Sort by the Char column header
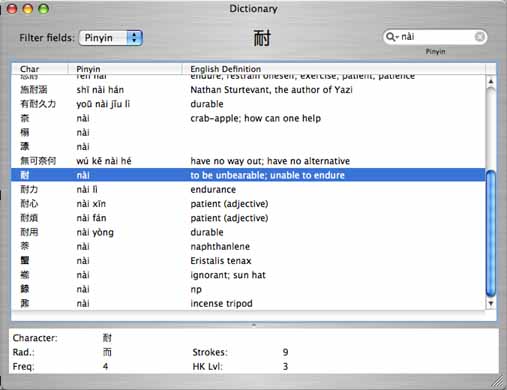This screenshot has width=507, height=390. [x=40, y=69]
